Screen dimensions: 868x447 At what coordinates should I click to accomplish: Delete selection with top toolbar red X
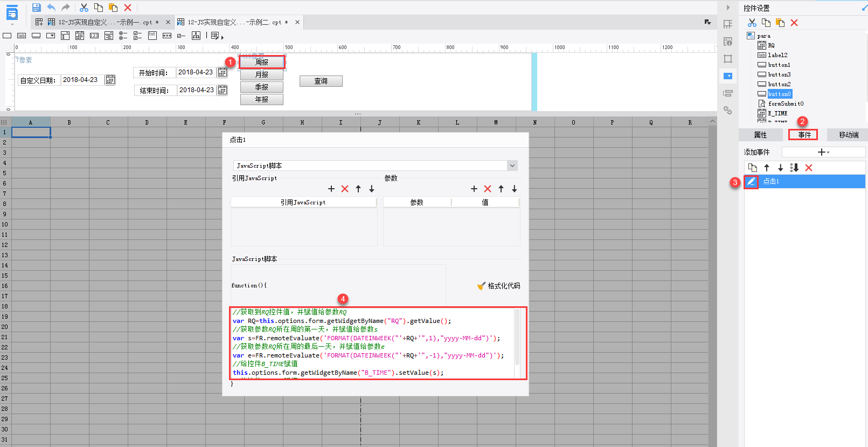[x=128, y=8]
